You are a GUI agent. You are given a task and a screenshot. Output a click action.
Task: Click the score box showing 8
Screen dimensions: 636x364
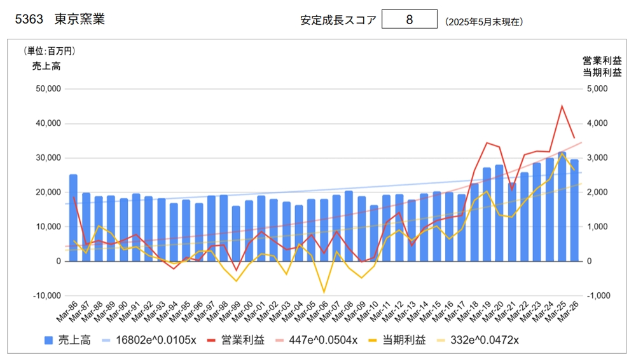click(x=409, y=19)
